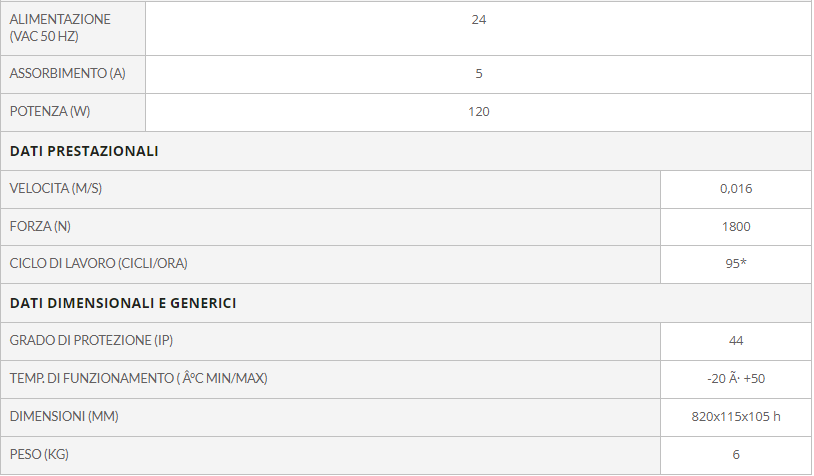Select the ASSORBIMENTO (A) label

pyautogui.click(x=67, y=73)
